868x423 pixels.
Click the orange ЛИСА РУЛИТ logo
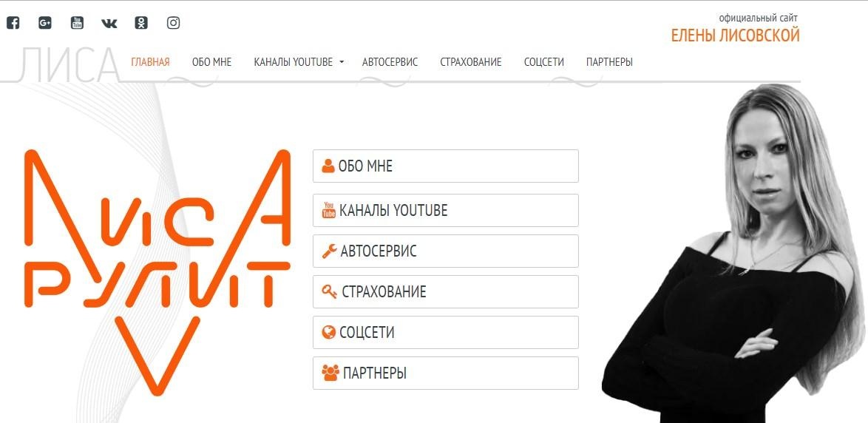[157, 272]
